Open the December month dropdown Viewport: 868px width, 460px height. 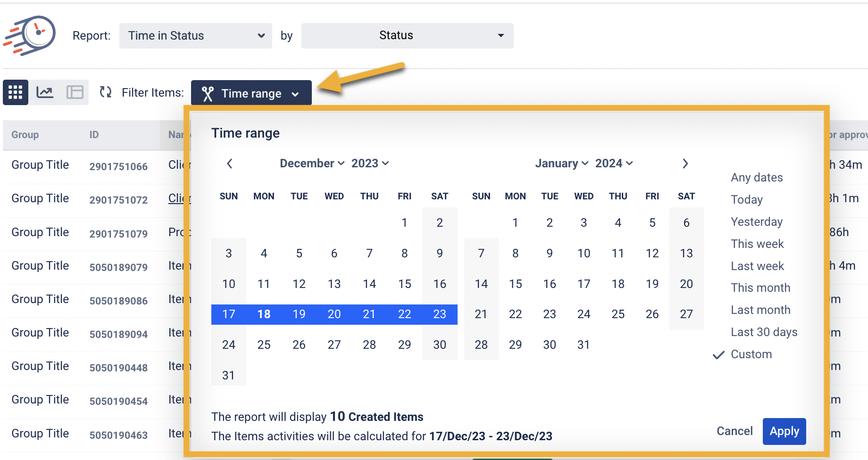point(312,164)
